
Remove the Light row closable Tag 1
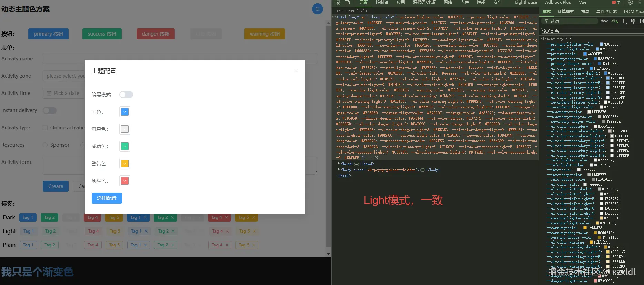(x=146, y=231)
